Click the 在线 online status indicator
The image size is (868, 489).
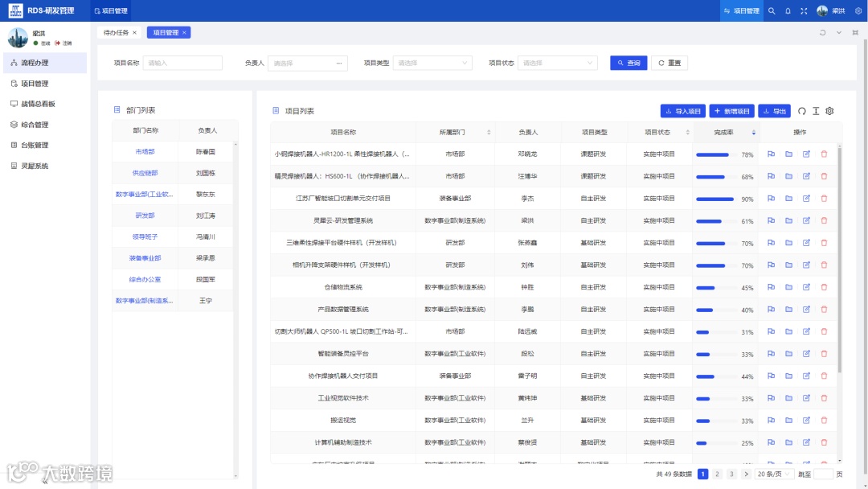click(42, 43)
